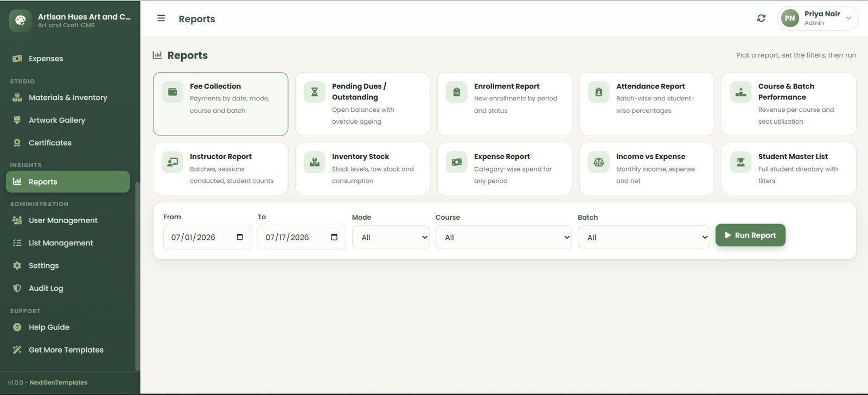Image resolution: width=868 pixels, height=395 pixels.
Task: Click the Income vs Expense scale icon
Action: (x=599, y=162)
